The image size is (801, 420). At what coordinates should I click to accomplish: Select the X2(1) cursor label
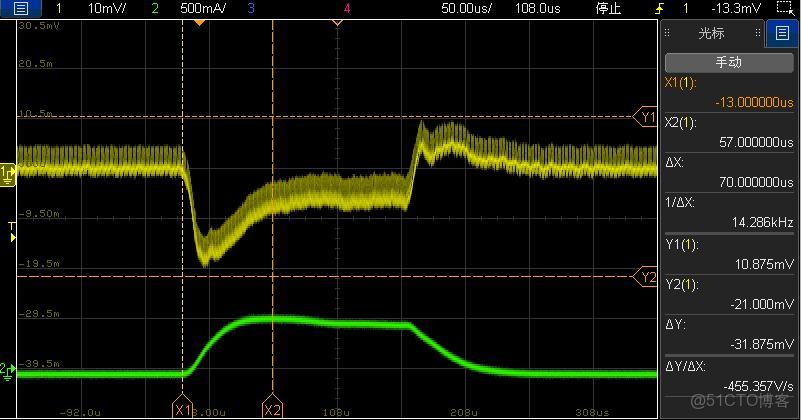click(x=680, y=123)
